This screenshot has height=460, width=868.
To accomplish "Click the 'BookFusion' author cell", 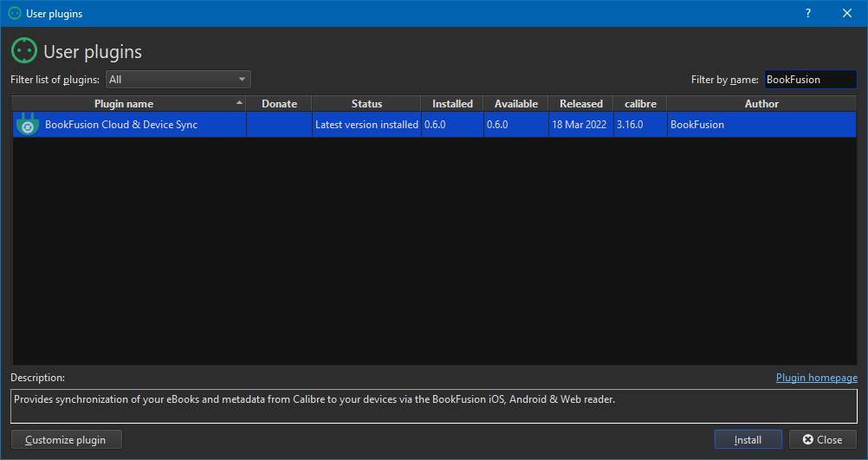I will (x=761, y=125).
